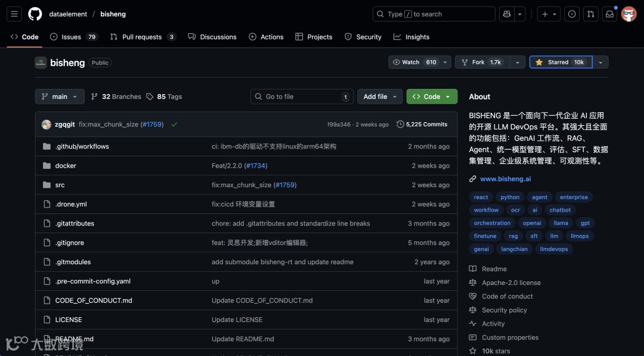Click the orchestration topic tag

(492, 223)
